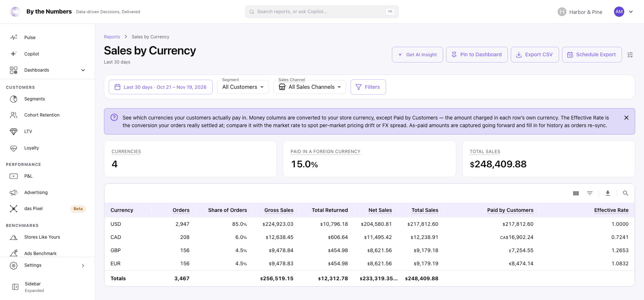The image size is (644, 300).
Task: Download the table data via arrow icon
Action: click(x=608, y=193)
